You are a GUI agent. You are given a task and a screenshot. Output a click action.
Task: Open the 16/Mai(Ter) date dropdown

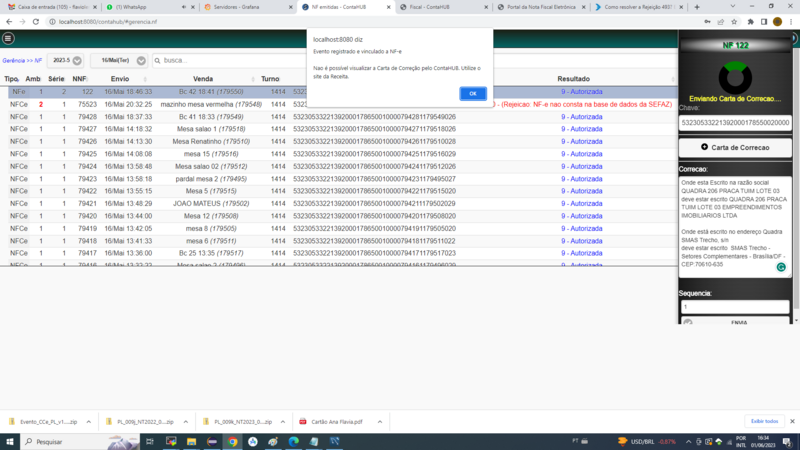click(119, 60)
